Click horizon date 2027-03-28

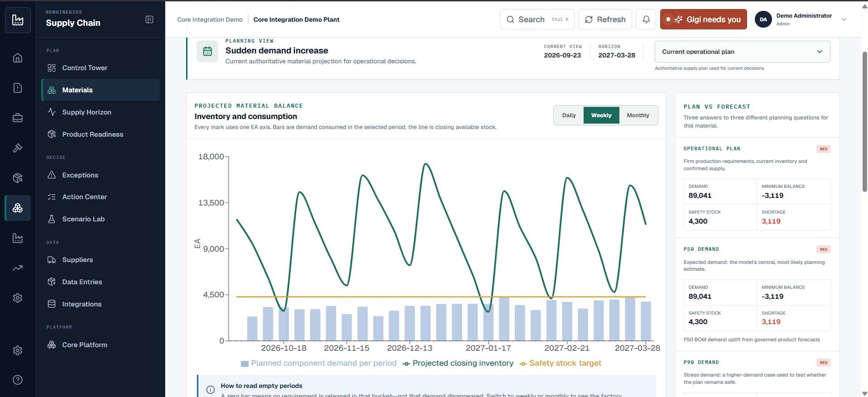617,55
